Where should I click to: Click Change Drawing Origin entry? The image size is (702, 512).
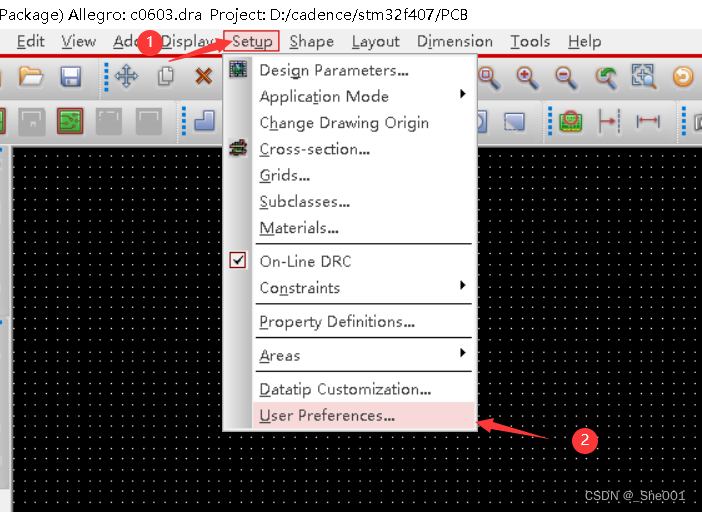[x=343, y=123]
